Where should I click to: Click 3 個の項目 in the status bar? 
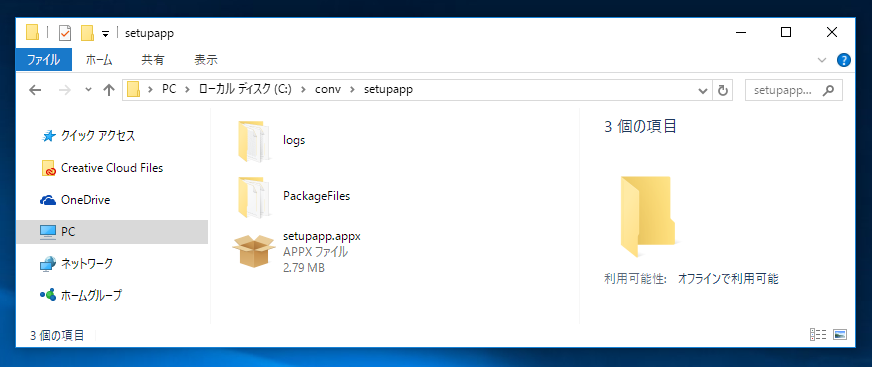(x=57, y=335)
